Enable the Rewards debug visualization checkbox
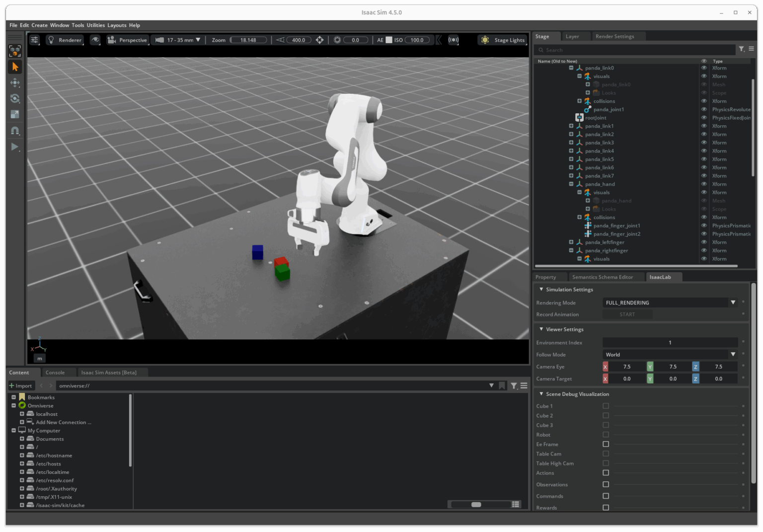 coord(606,508)
